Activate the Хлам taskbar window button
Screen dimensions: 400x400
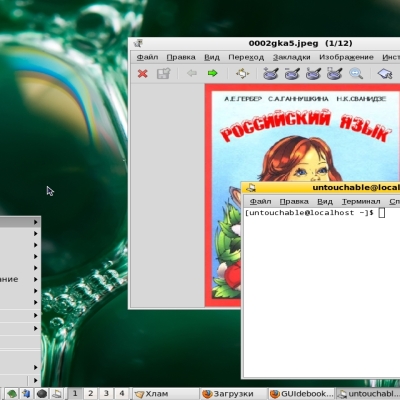click(166, 394)
